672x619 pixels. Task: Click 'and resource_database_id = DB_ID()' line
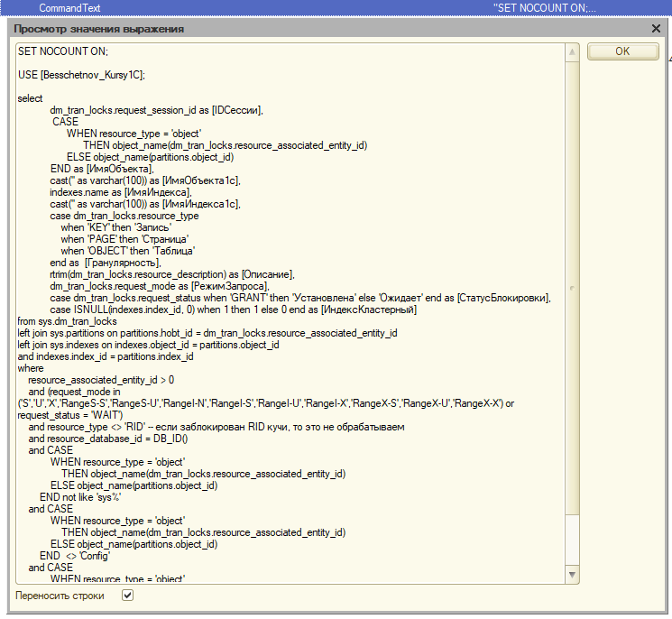pos(108,439)
